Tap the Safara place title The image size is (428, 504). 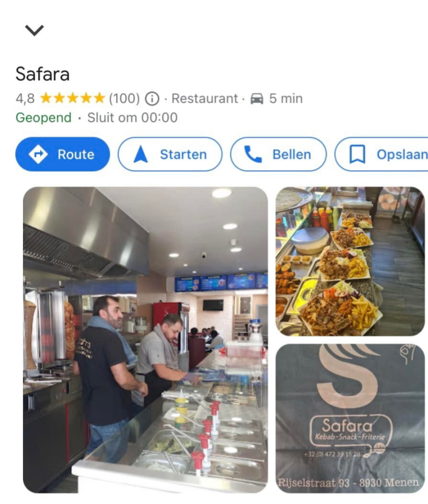pyautogui.click(x=42, y=74)
